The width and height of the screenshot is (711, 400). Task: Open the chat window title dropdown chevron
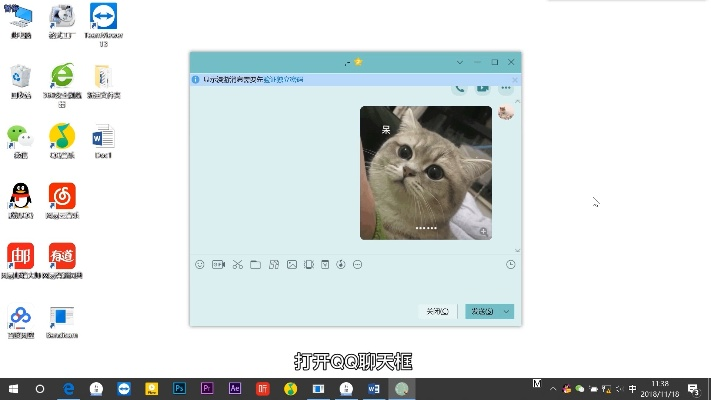coord(460,62)
